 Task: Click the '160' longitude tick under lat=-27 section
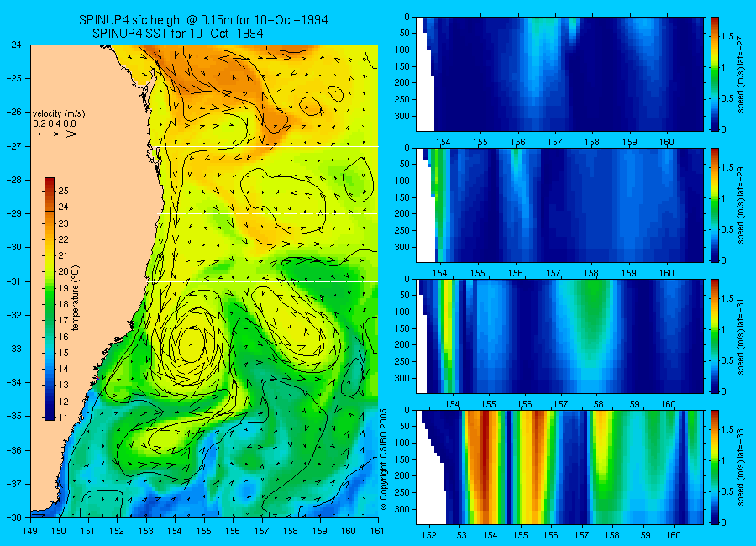pos(667,142)
